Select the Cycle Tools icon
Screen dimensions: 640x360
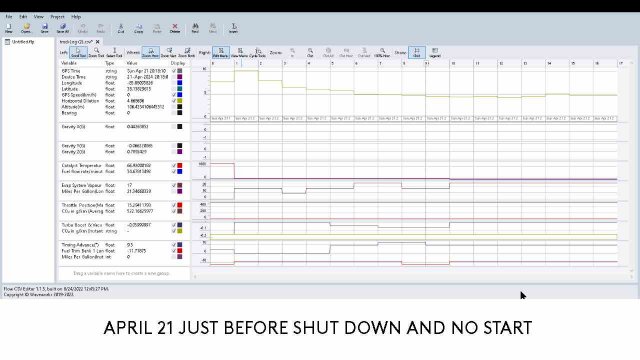coord(258,53)
